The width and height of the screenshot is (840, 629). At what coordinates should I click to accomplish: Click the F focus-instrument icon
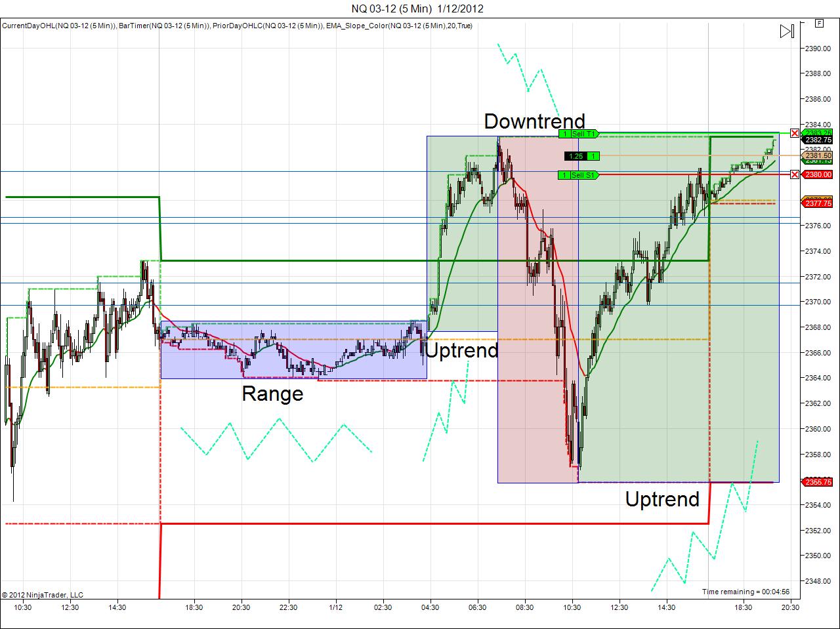(818, 23)
